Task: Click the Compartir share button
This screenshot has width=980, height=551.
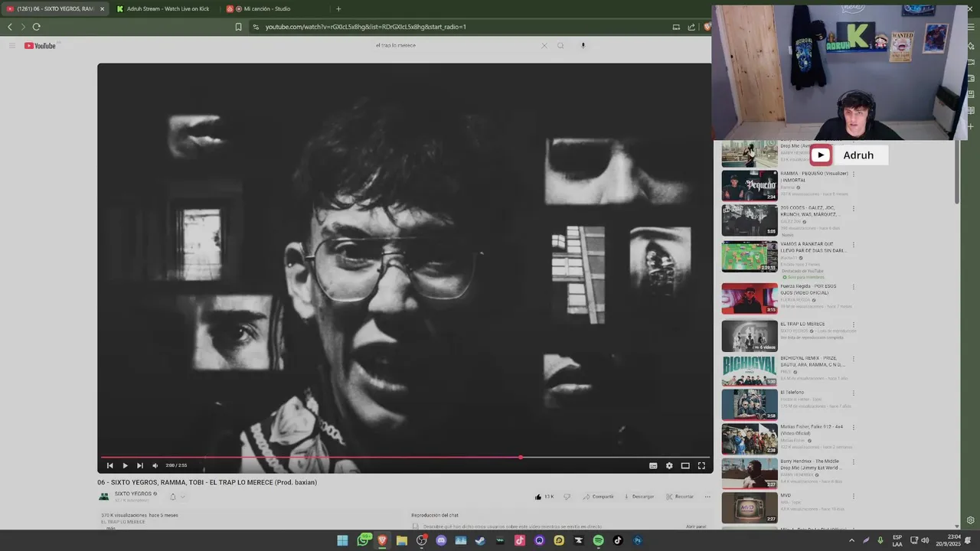Action: pos(598,497)
